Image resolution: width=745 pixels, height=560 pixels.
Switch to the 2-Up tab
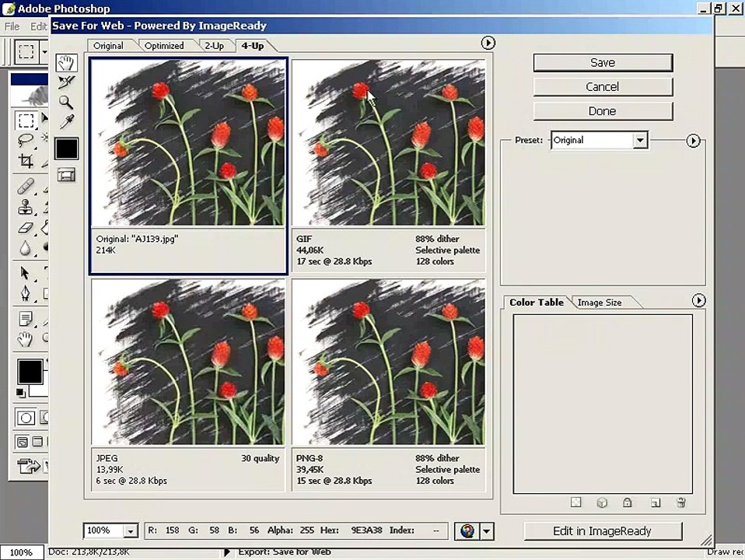tap(215, 46)
